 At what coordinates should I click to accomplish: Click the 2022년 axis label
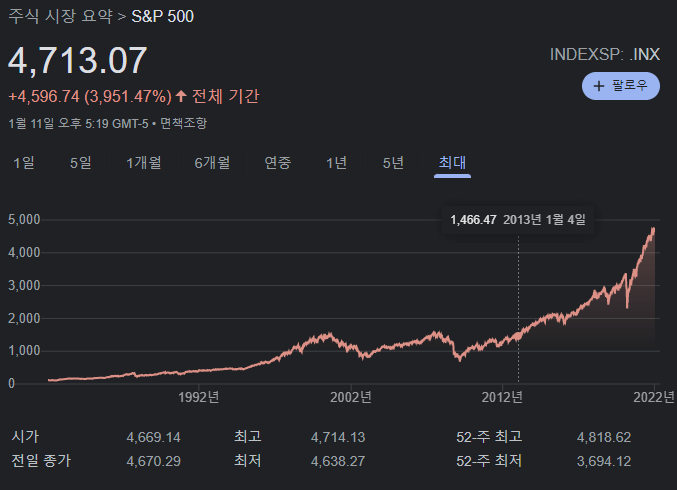click(x=654, y=397)
